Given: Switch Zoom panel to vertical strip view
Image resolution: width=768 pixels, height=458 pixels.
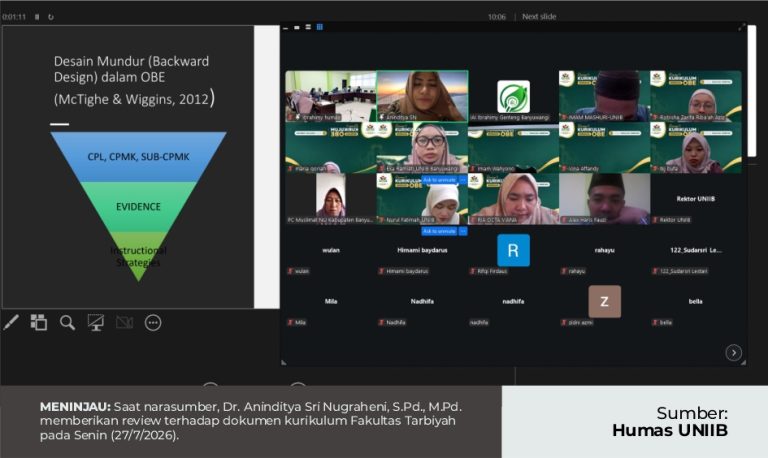Looking at the screenshot, I should 308,27.
